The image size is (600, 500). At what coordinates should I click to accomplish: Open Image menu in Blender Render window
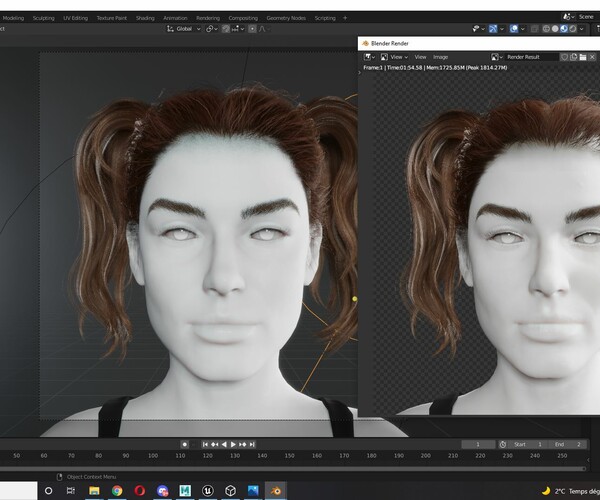pos(440,57)
